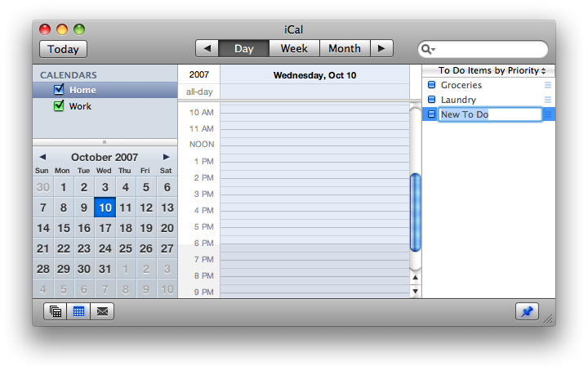Screen dimensions: 588x371
Task: Go to previous day arrow
Action: click(207, 48)
